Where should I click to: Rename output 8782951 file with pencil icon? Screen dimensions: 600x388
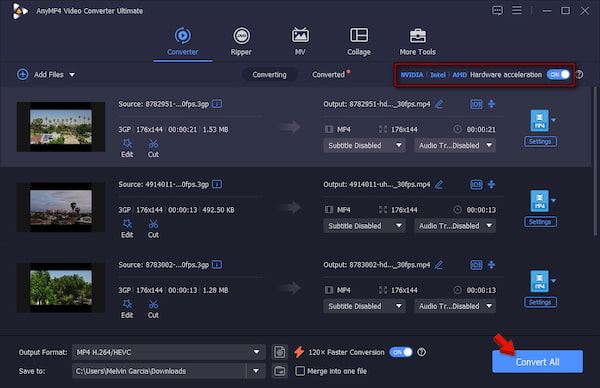pos(439,104)
